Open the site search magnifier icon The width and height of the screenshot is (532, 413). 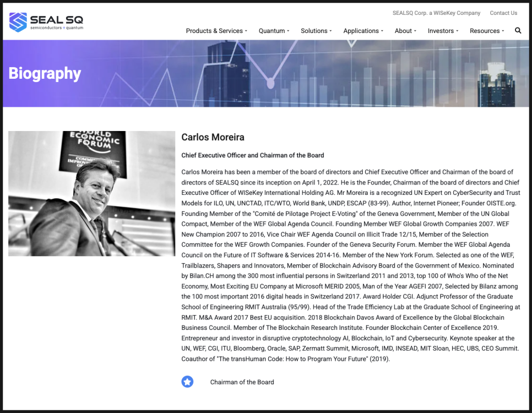[x=518, y=30]
